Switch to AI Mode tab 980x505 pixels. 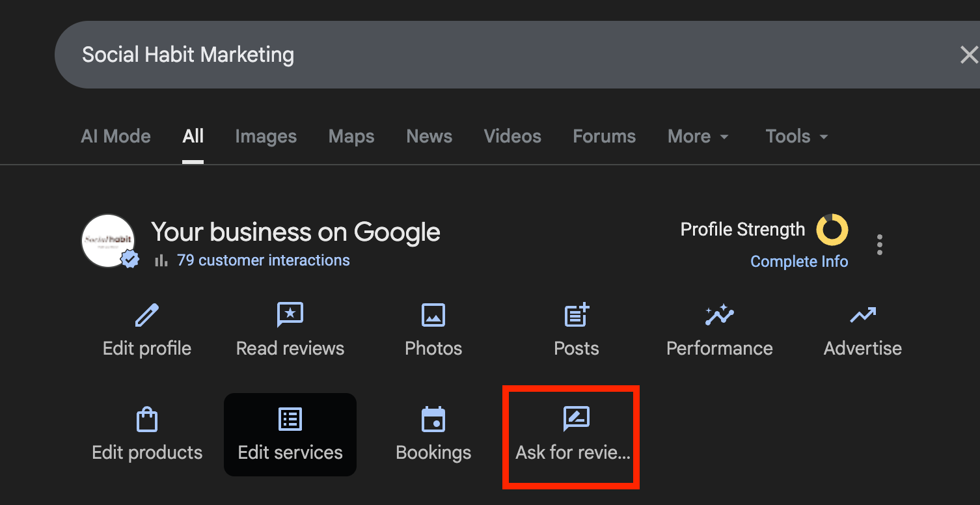(x=116, y=136)
